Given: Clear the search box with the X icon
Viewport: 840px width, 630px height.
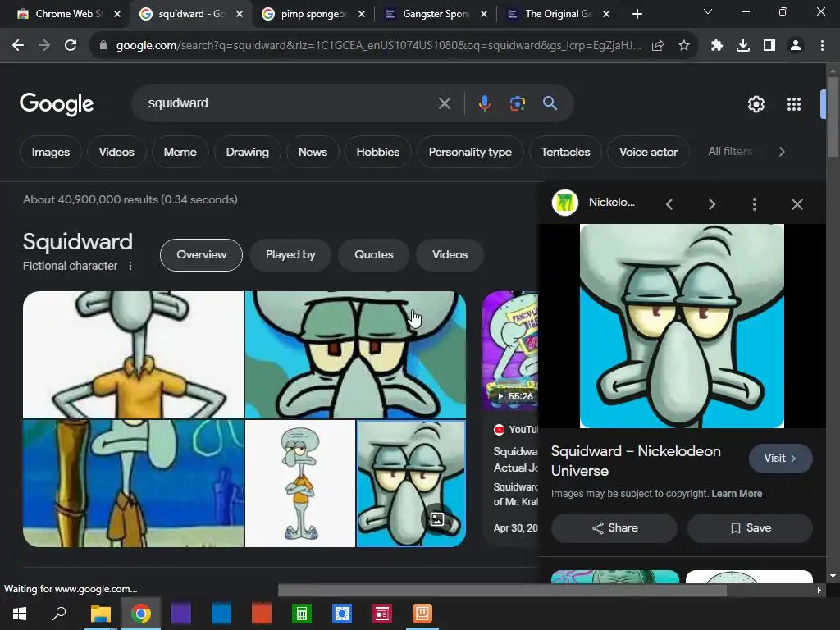Looking at the screenshot, I should point(444,103).
